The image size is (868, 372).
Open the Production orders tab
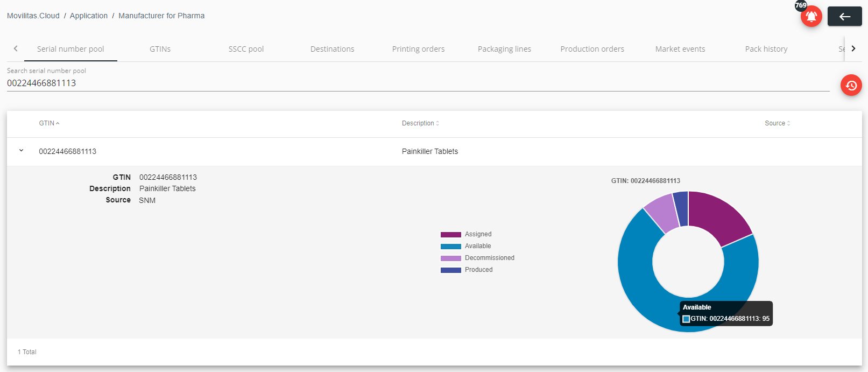tap(592, 49)
